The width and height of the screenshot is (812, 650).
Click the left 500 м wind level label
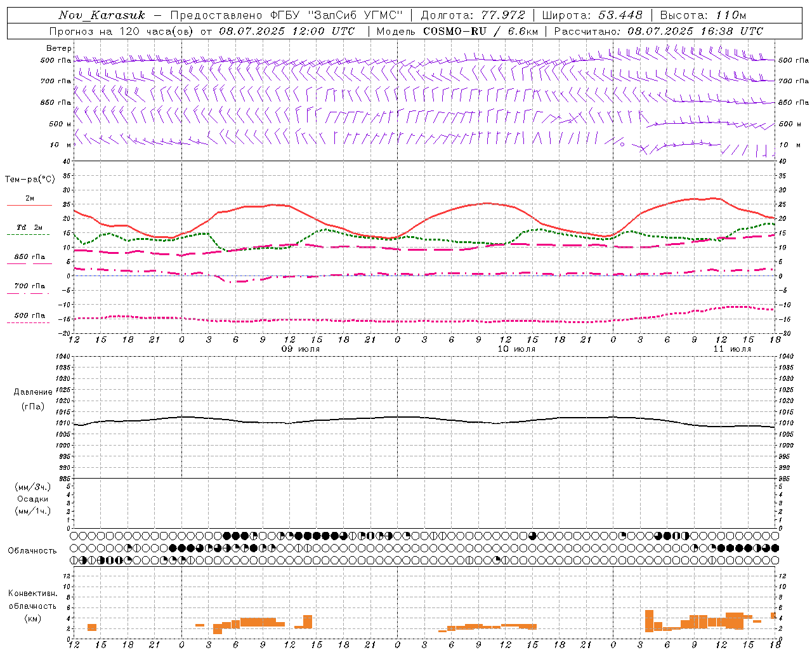[x=60, y=124]
